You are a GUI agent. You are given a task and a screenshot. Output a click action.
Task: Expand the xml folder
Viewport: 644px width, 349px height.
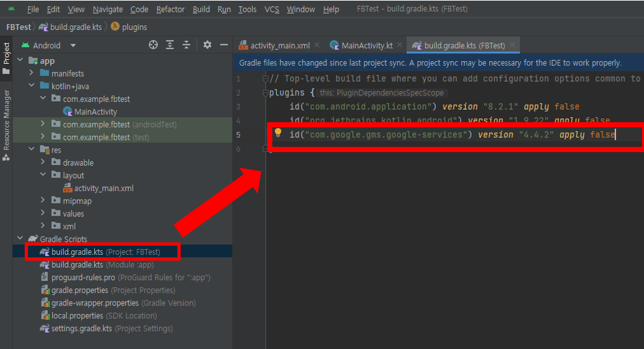pyautogui.click(x=43, y=226)
